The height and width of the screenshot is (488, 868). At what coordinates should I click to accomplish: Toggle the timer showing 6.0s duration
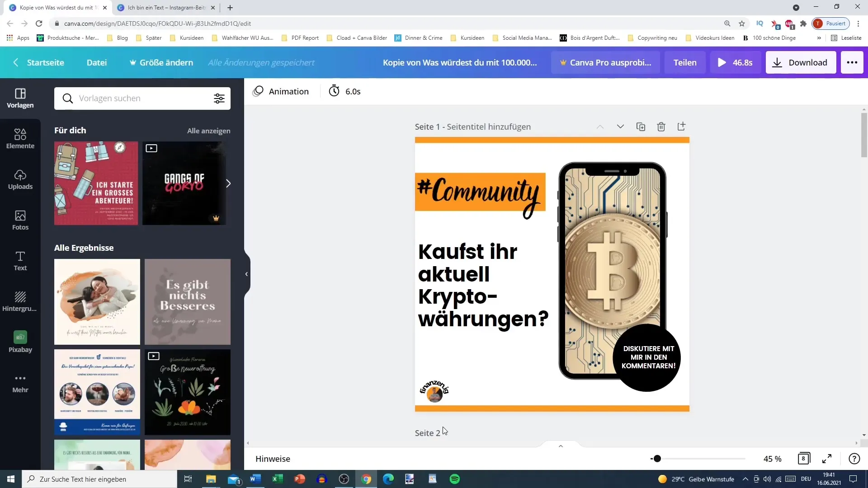click(346, 90)
